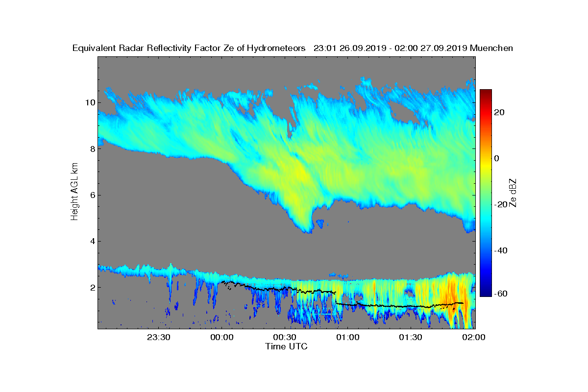588x392 pixels.
Task: Click the '23:30' time tick label
Action: coord(159,337)
